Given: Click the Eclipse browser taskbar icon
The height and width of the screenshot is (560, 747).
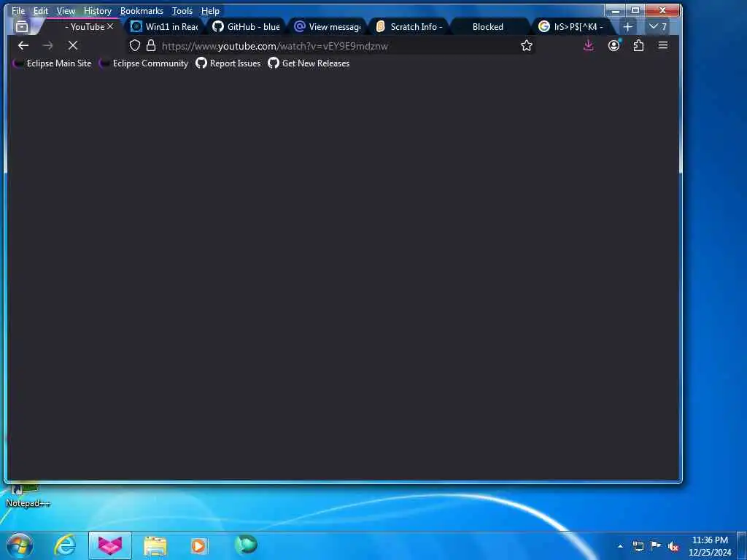Looking at the screenshot, I should (110, 545).
